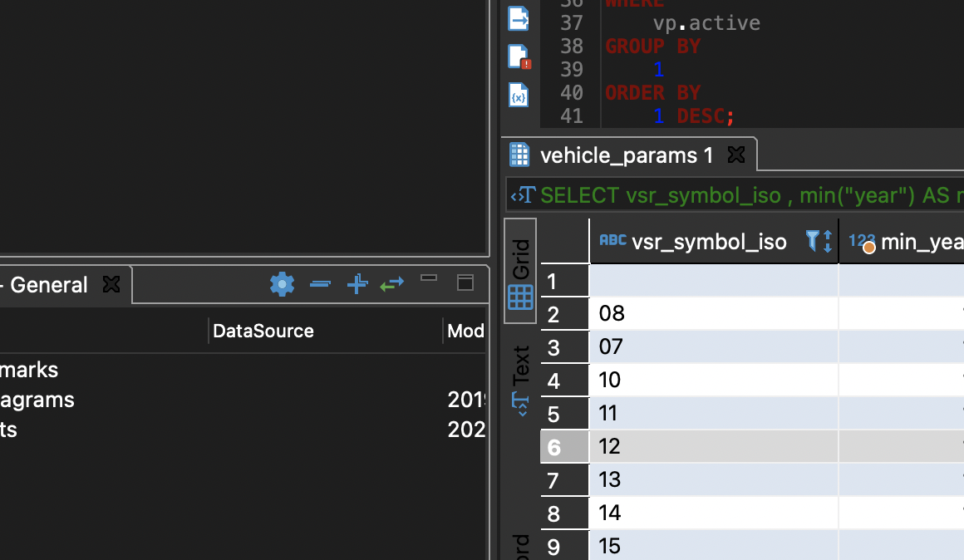964x560 pixels.
Task: Toggle sorting for the vsr_symbol_iso column
Action: tap(828, 241)
